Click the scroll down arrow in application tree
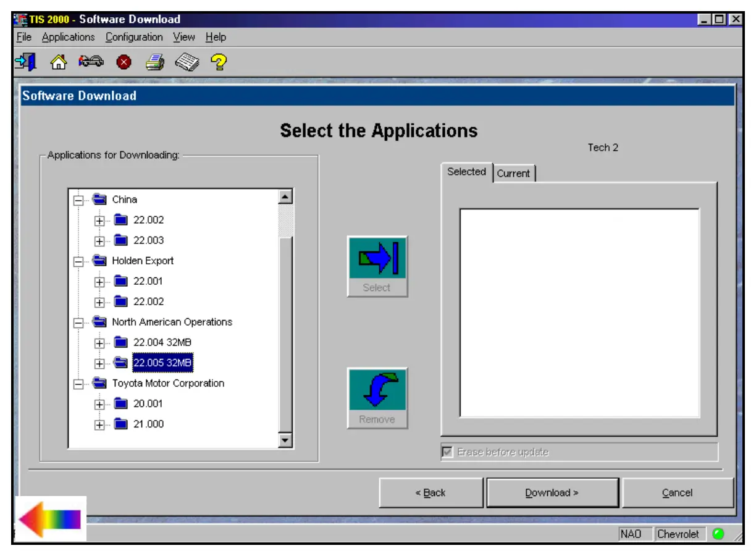Screen dimensions: 756x556 coord(285,440)
